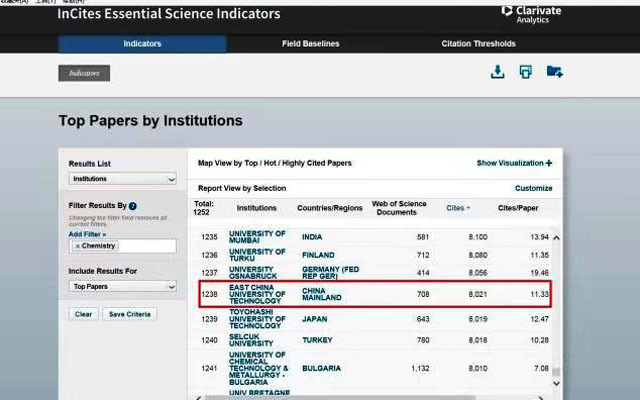This screenshot has width=640, height=400.
Task: Open East China University of Technology link
Action: point(257,294)
